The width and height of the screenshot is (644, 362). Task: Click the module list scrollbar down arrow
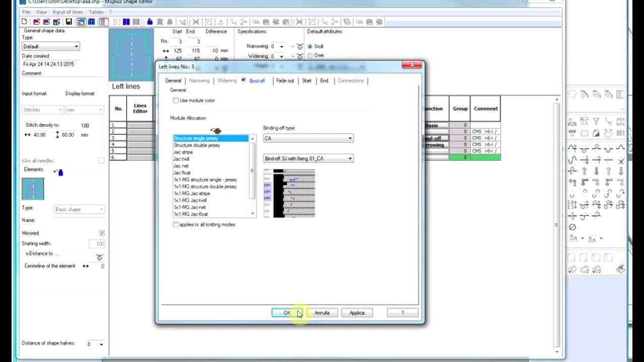(253, 214)
